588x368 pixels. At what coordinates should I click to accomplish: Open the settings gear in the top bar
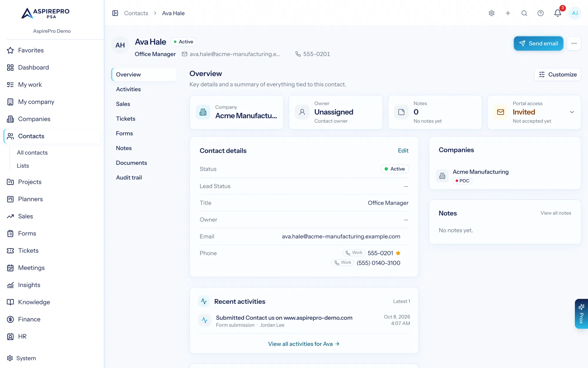pyautogui.click(x=492, y=13)
